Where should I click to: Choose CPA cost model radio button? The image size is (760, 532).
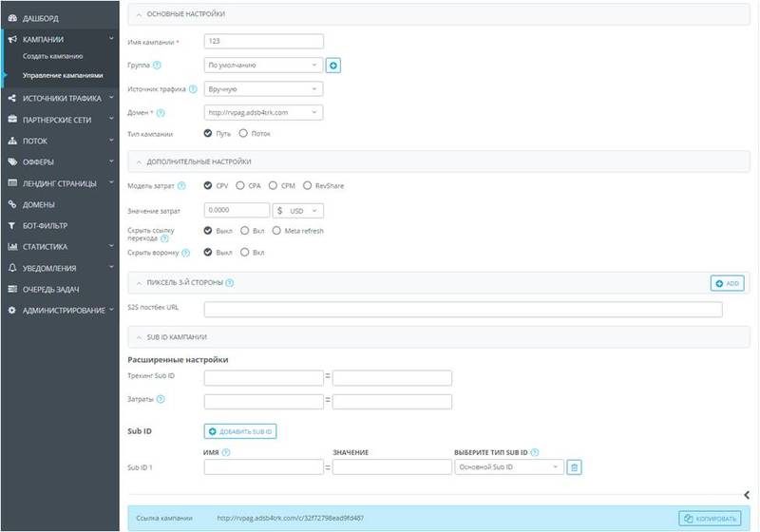(x=240, y=186)
